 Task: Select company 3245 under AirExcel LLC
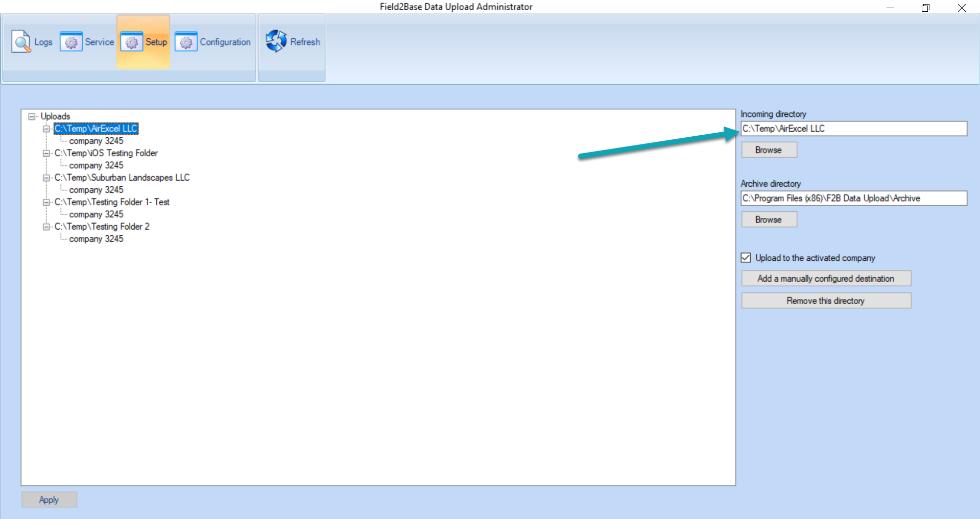click(x=97, y=141)
